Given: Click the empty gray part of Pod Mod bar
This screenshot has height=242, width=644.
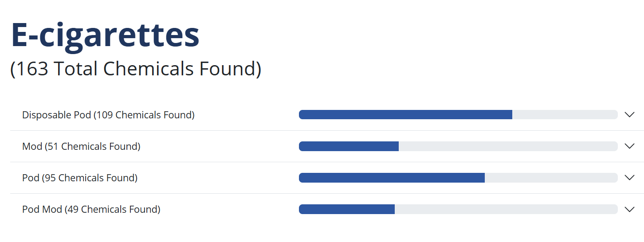Looking at the screenshot, I should coord(506,209).
